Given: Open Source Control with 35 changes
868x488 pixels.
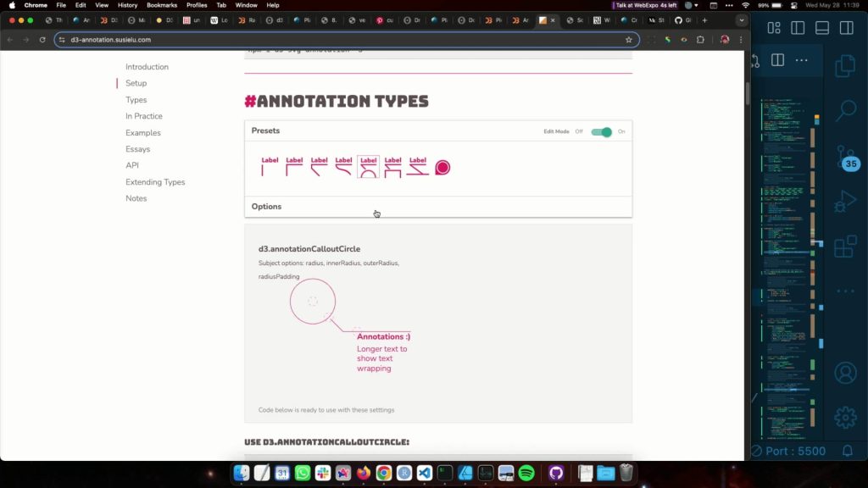Looking at the screenshot, I should click(x=844, y=158).
